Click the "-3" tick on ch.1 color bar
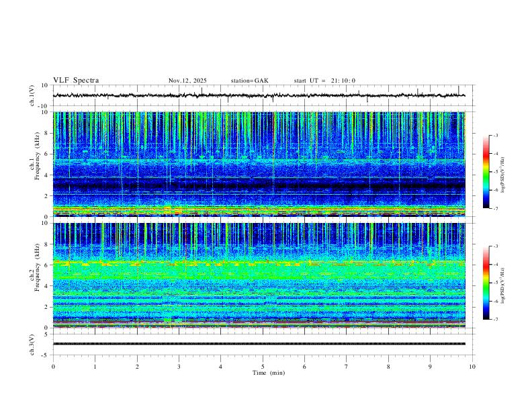 [495, 135]
